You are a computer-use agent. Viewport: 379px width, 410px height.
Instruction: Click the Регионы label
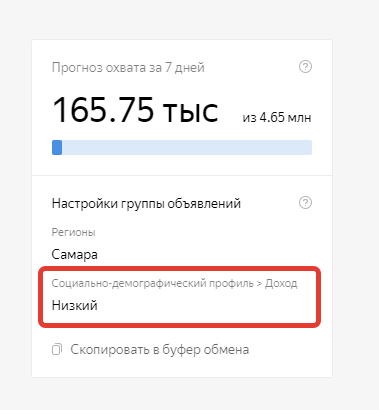(74, 232)
